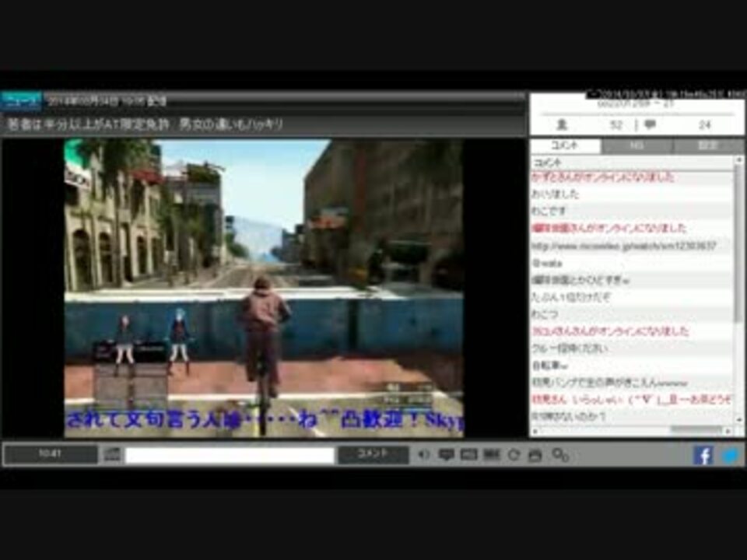This screenshot has height=560, width=747.
Task: Click the popup window icon in player bar
Action: [x=535, y=455]
